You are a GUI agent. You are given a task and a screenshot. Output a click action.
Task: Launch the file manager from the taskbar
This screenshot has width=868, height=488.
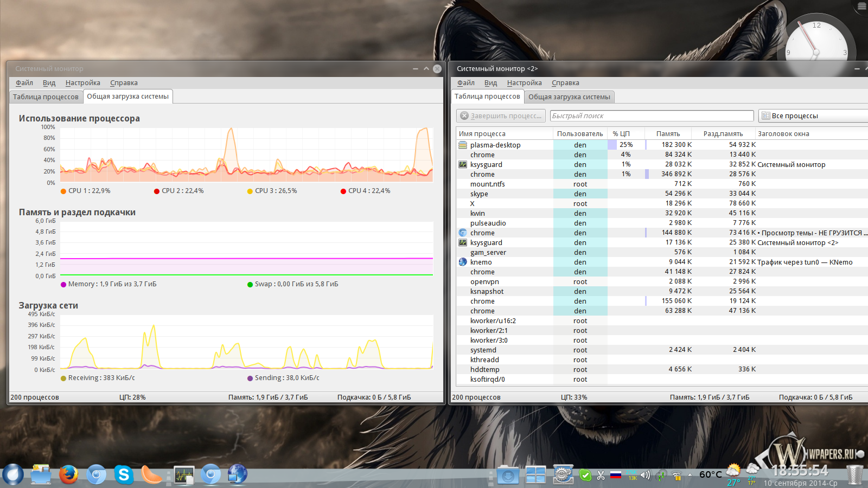[x=41, y=475]
